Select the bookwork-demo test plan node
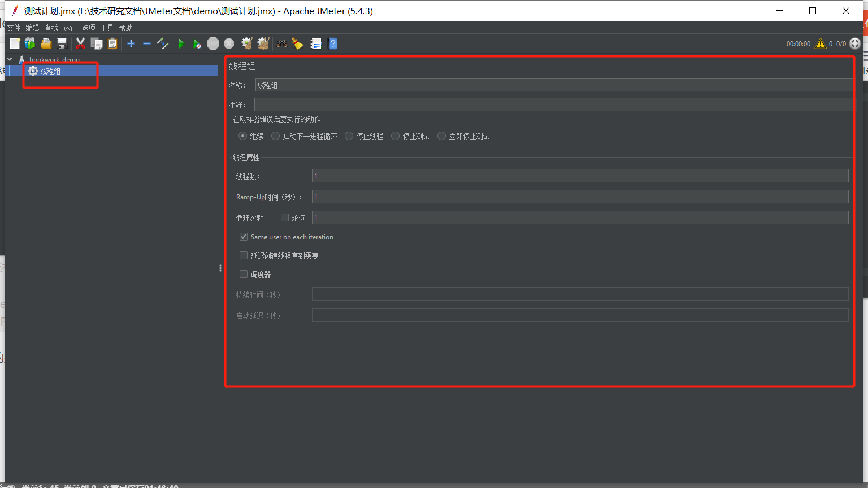 [x=54, y=59]
